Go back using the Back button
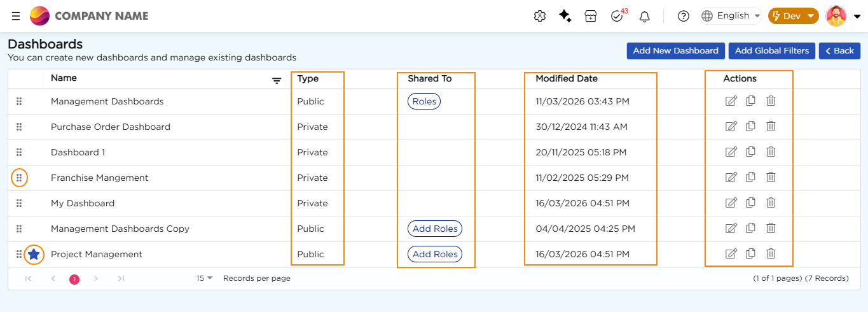This screenshot has height=312, width=868. tap(839, 51)
